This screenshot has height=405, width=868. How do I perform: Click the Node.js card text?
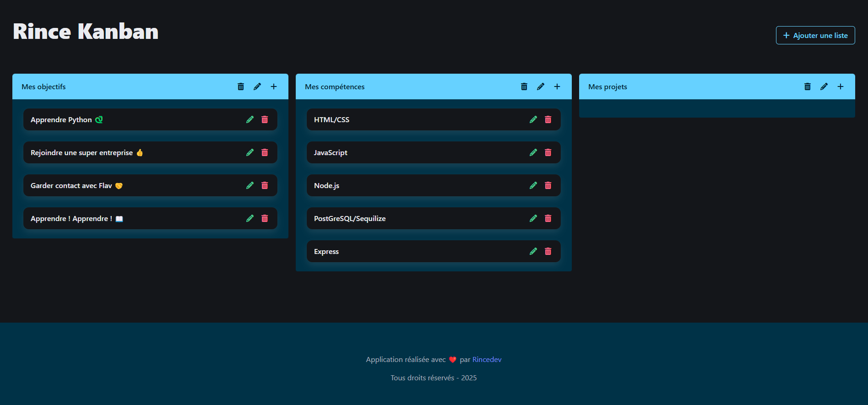[326, 186]
